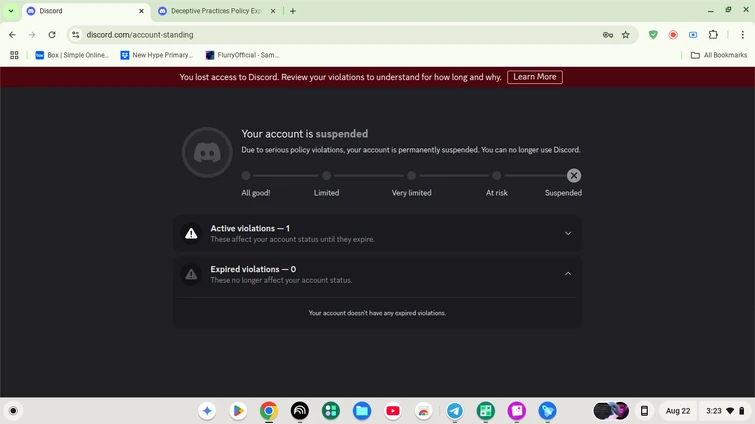
Task: Open the tab search dropdown
Action: [11, 11]
